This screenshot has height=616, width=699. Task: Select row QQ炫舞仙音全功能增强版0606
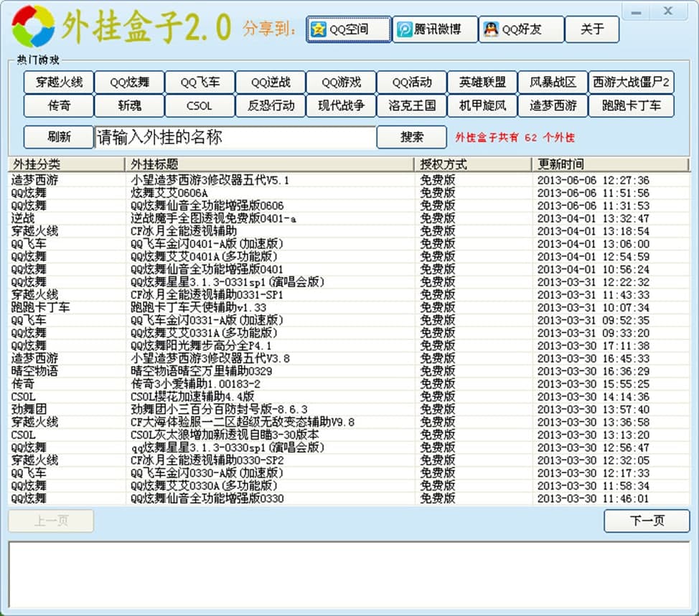(x=349, y=205)
